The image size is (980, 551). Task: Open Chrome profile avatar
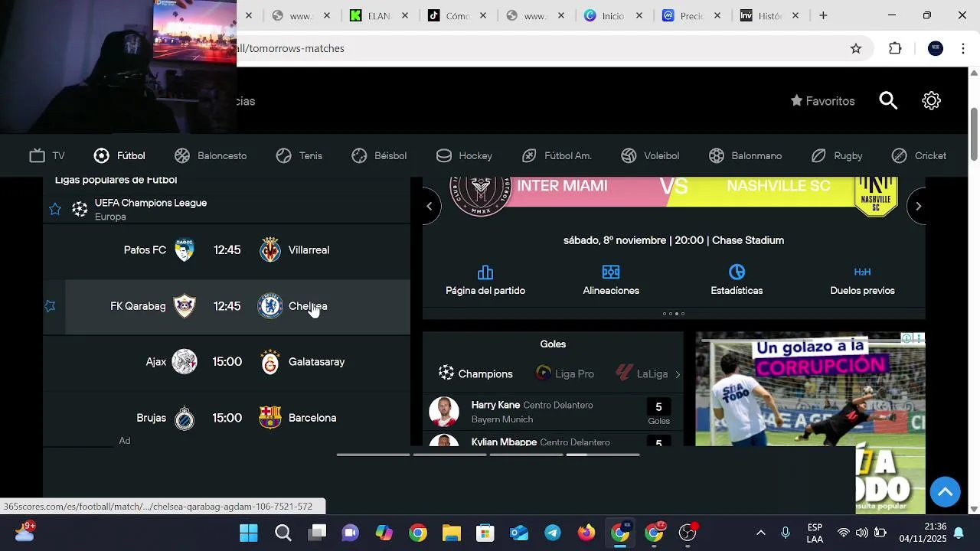point(936,48)
